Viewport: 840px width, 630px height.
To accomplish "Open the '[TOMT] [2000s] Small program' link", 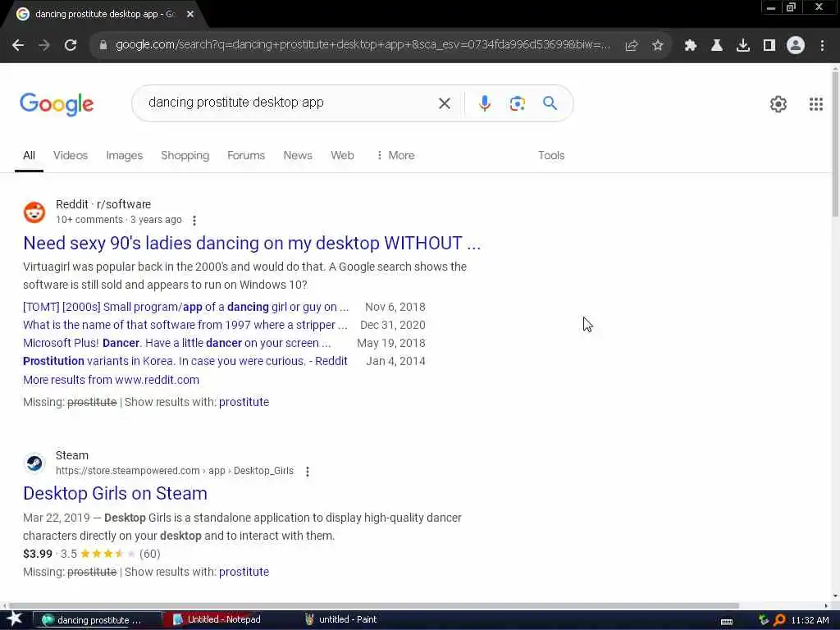I will (x=185, y=307).
